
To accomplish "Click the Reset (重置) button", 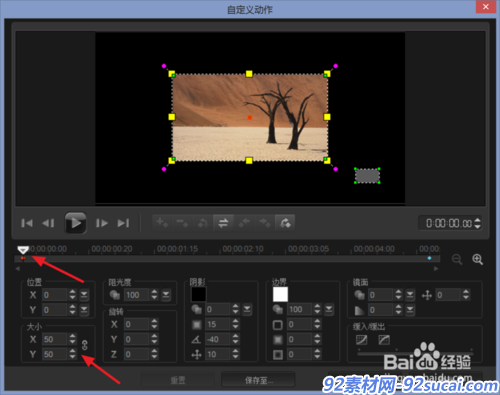I will [178, 380].
